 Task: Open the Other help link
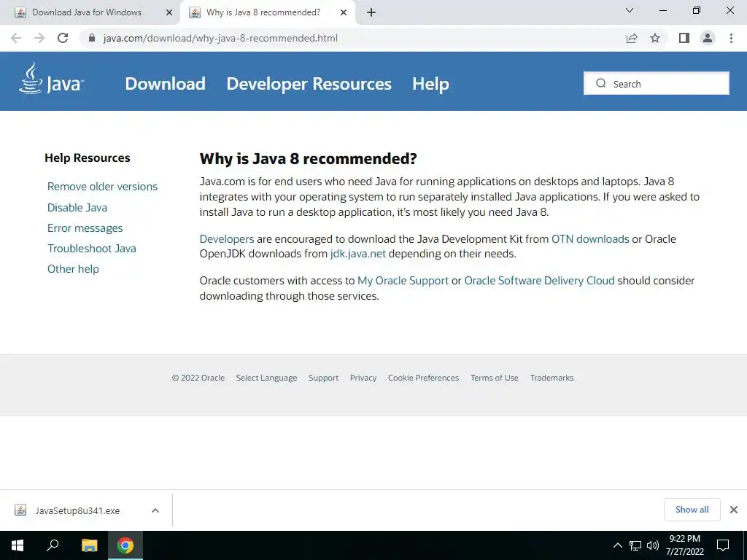point(73,269)
